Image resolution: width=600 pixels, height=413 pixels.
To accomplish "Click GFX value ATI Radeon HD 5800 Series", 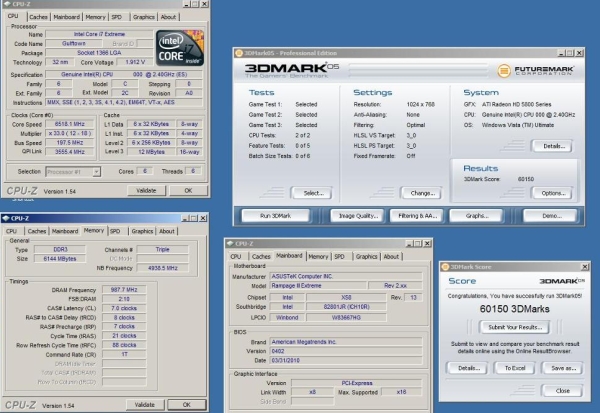I will pyautogui.click(x=517, y=104).
